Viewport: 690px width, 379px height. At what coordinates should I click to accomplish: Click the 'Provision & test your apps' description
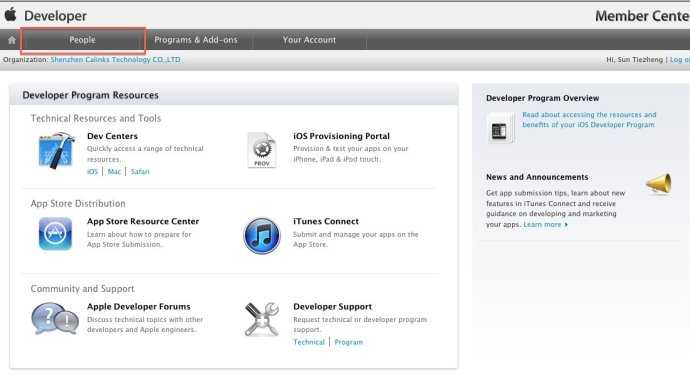click(x=351, y=154)
